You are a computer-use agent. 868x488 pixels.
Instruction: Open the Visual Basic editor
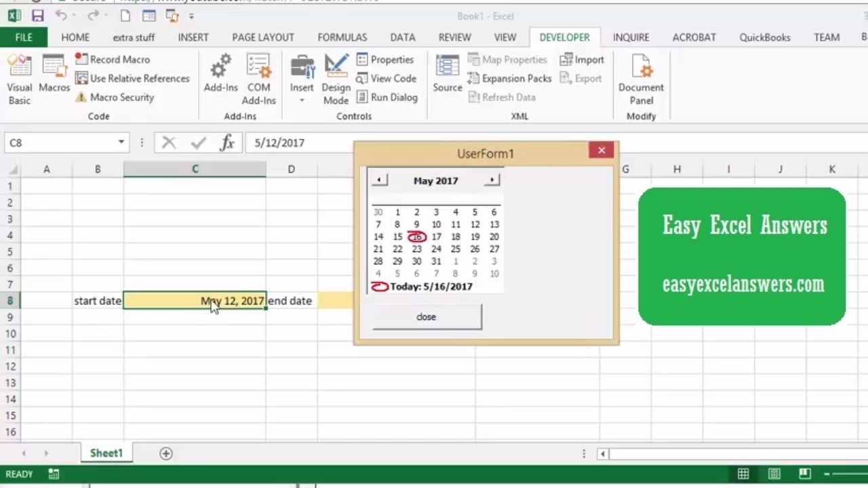tap(19, 80)
